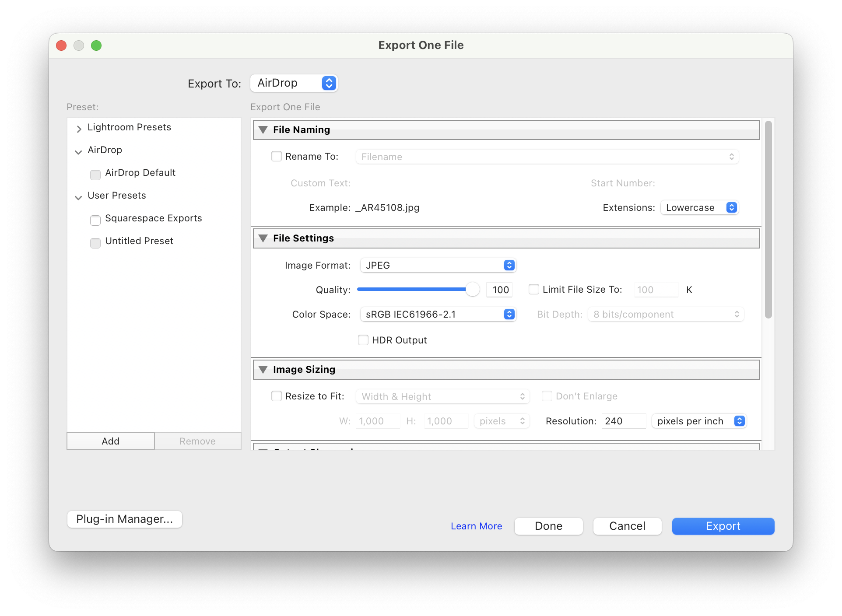Open the Export To AirDrop dropdown

coord(294,83)
